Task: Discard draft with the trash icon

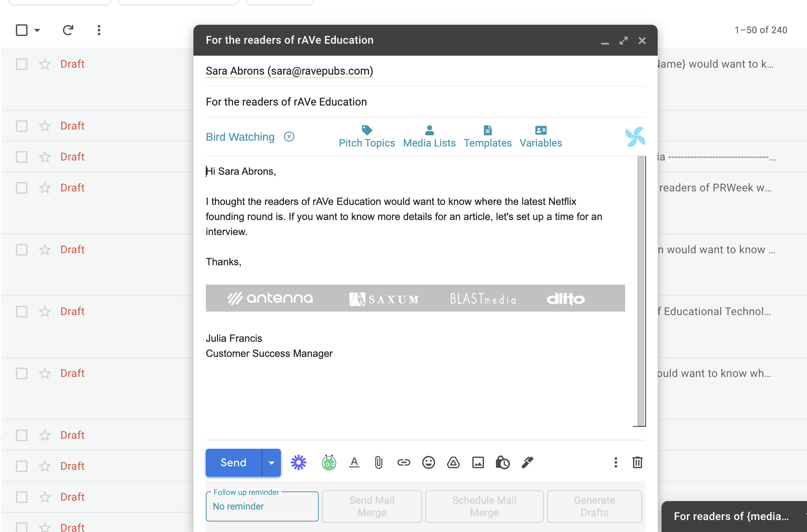Action: pyautogui.click(x=637, y=462)
